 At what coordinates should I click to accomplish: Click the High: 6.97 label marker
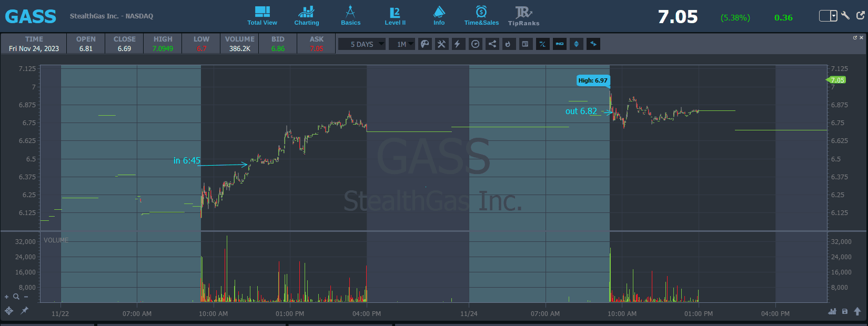[x=593, y=80]
